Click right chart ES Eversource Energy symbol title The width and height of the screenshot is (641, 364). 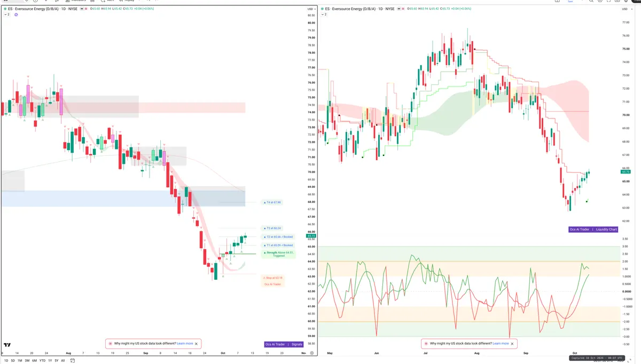361,9
